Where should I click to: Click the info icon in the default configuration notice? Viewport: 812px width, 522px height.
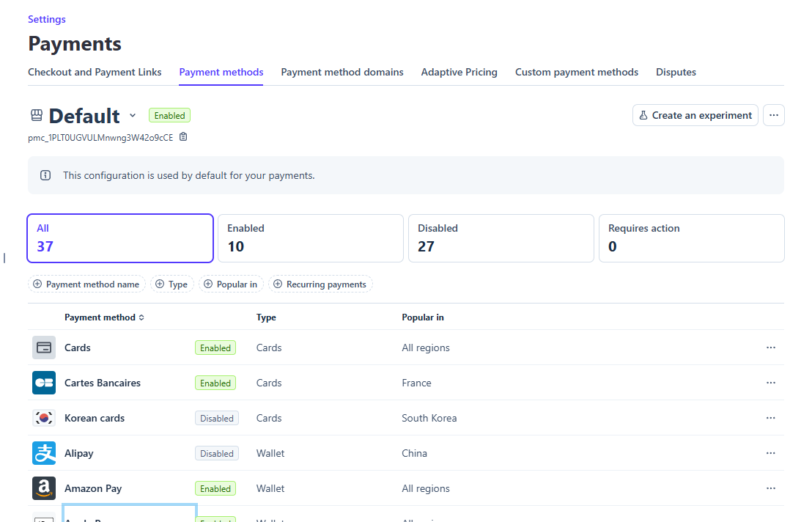(x=45, y=175)
